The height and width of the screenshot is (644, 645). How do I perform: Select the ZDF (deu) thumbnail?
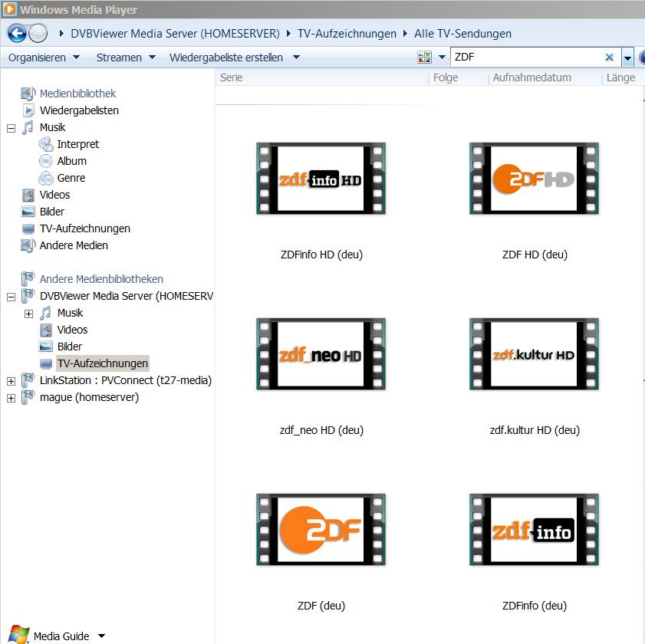click(321, 530)
